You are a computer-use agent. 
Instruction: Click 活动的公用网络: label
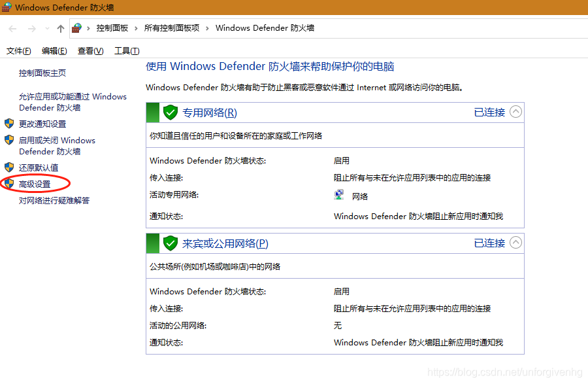pyautogui.click(x=178, y=325)
